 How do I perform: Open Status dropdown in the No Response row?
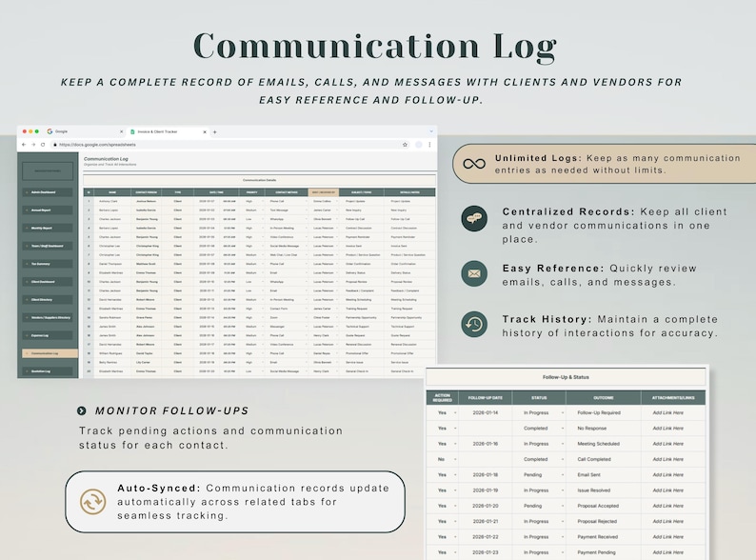pyautogui.click(x=562, y=429)
